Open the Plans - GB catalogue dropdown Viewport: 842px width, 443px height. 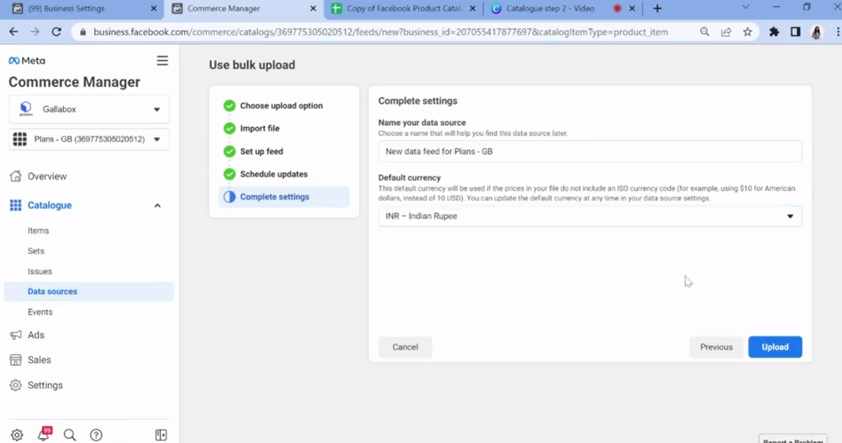[x=89, y=139]
